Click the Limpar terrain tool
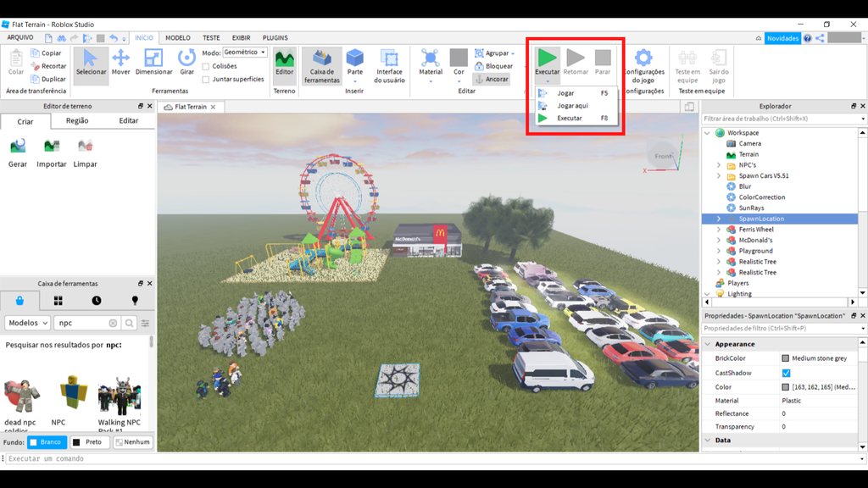This screenshot has width=868, height=488. tap(86, 152)
